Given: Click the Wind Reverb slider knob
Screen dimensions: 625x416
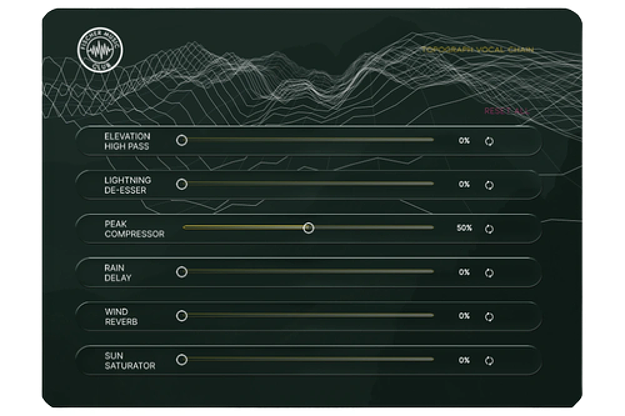Looking at the screenshot, I should (182, 316).
